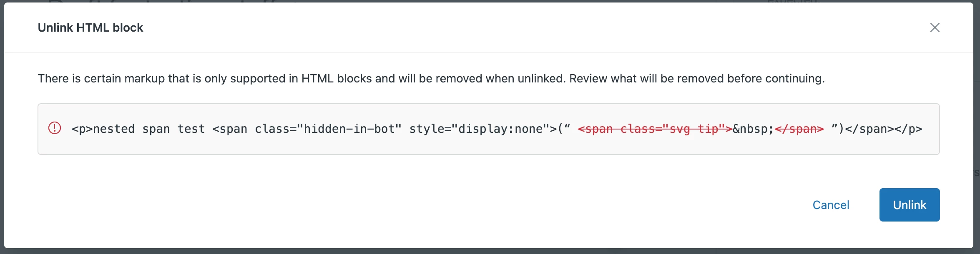Click the struck-through </span> closing tag
The height and width of the screenshot is (254, 980).
pyautogui.click(x=799, y=129)
